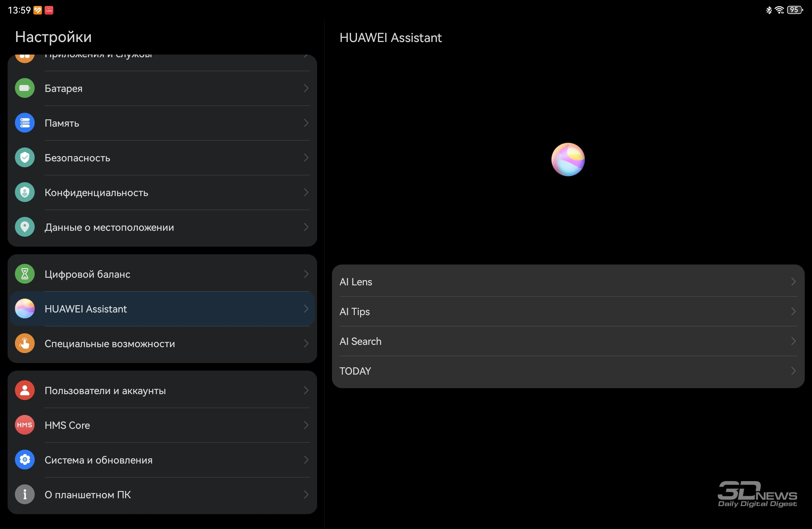This screenshot has height=529, width=812.
Task: Open Пользователи и аккаунты
Action: point(162,390)
